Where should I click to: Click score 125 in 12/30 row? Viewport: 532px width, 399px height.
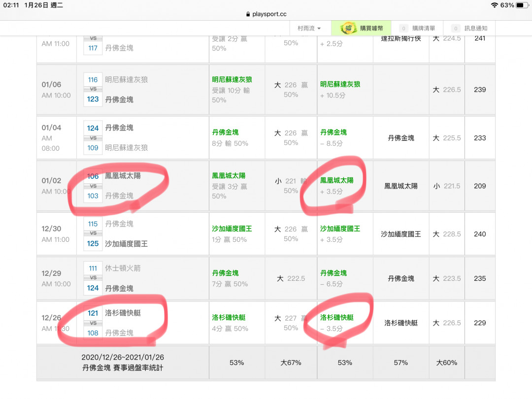coord(93,244)
